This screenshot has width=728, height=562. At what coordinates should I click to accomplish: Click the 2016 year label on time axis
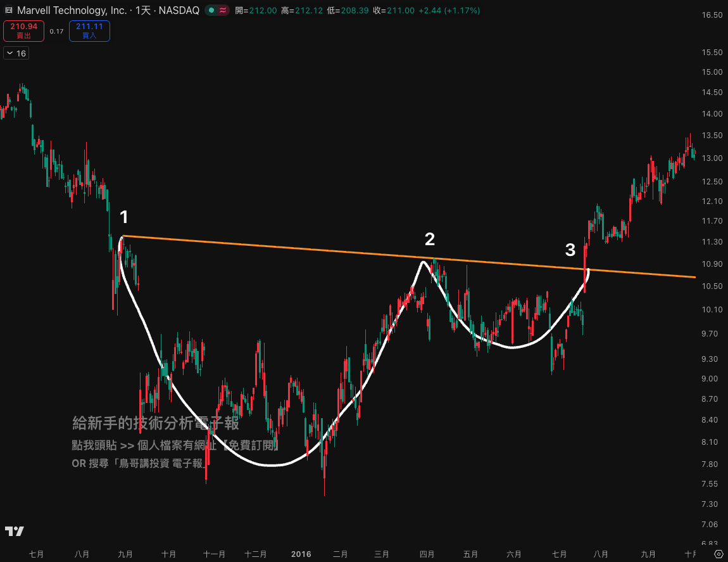point(301,554)
